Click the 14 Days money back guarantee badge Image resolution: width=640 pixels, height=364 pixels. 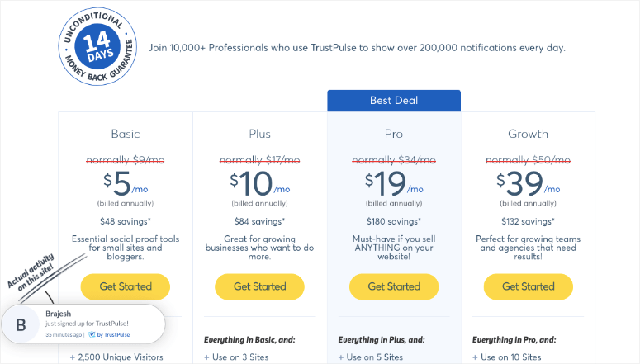(97, 46)
